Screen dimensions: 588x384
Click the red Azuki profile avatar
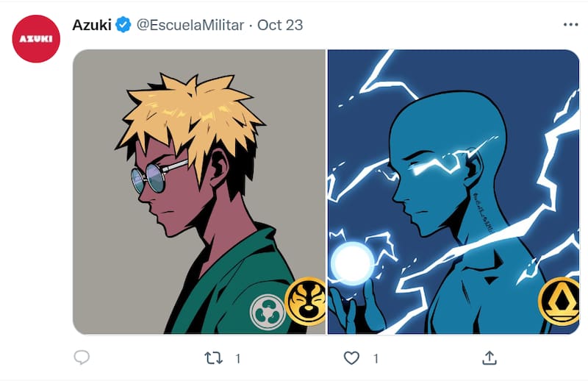[36, 38]
